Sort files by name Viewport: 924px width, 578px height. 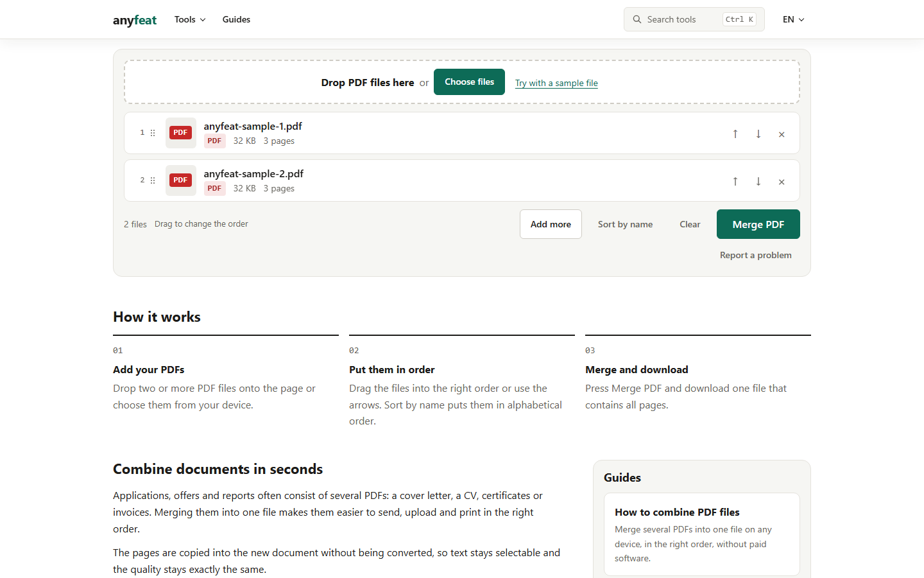625,224
